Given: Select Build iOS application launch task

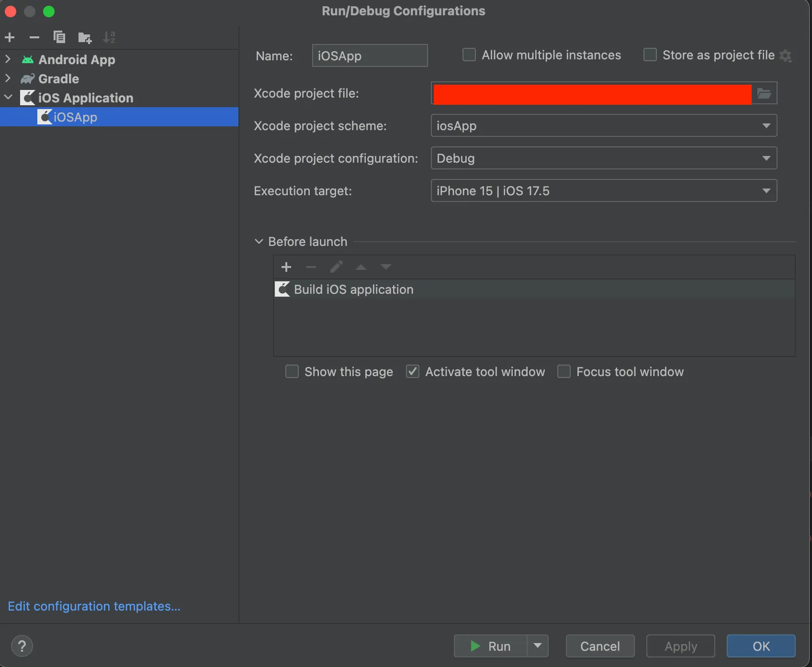Looking at the screenshot, I should (353, 289).
